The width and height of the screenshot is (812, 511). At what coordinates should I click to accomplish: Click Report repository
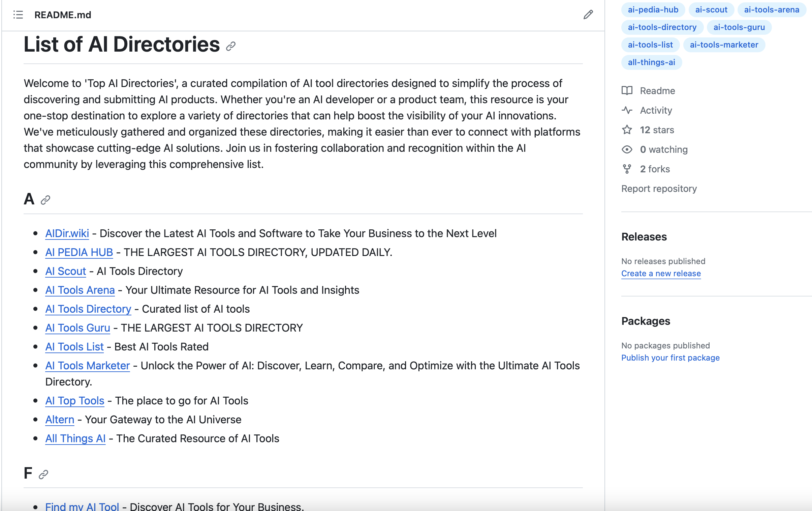(x=659, y=188)
